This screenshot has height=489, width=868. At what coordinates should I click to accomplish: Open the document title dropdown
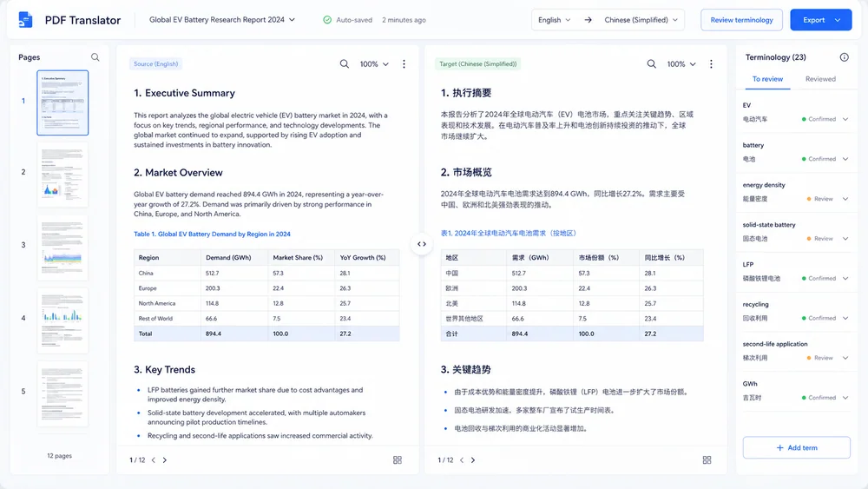point(222,19)
